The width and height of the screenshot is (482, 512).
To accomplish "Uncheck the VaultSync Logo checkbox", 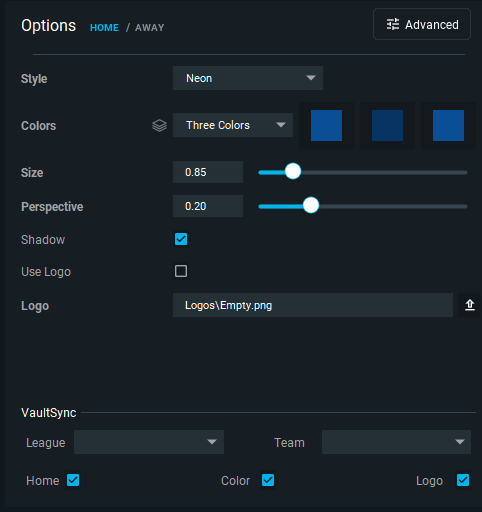I will tap(463, 480).
